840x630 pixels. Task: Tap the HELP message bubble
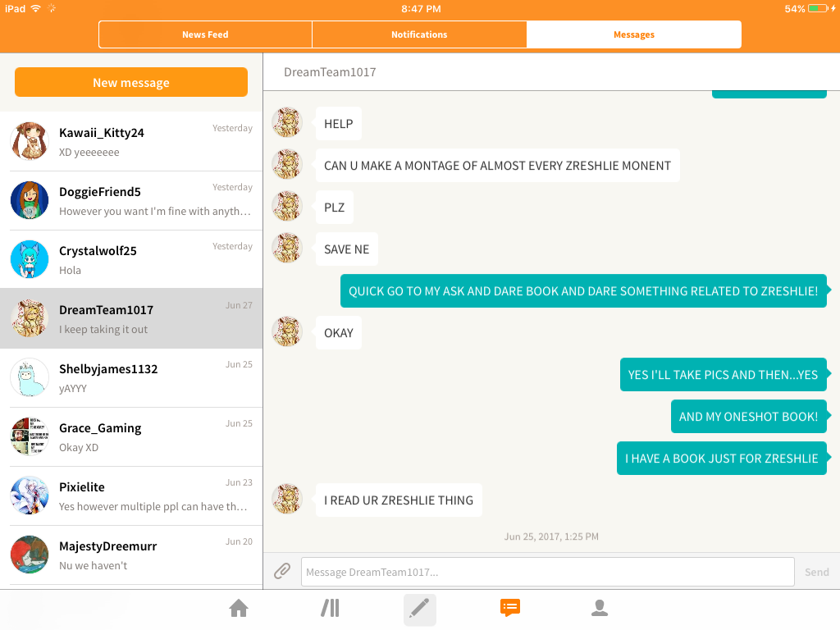339,124
